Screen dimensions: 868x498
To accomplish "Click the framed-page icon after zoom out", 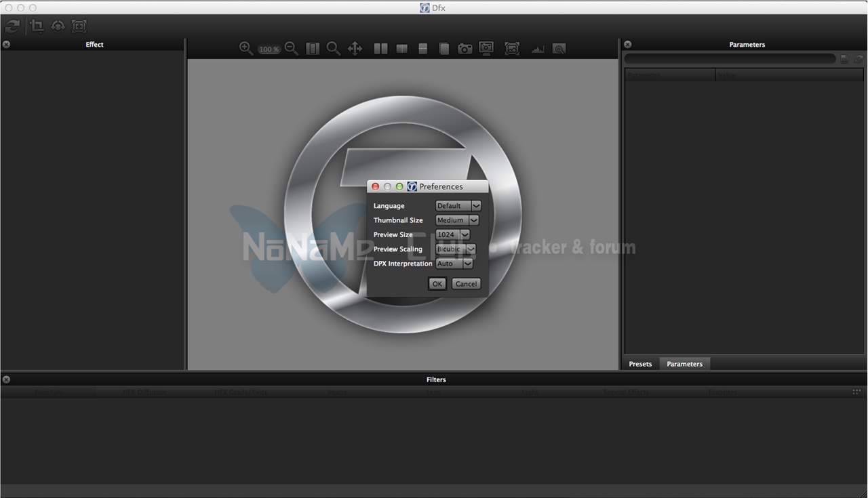I will point(313,49).
